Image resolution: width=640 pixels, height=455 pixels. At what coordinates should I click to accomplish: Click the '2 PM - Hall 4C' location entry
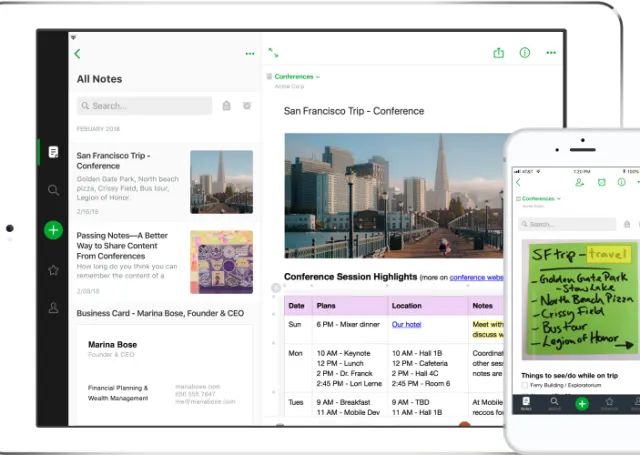(415, 373)
